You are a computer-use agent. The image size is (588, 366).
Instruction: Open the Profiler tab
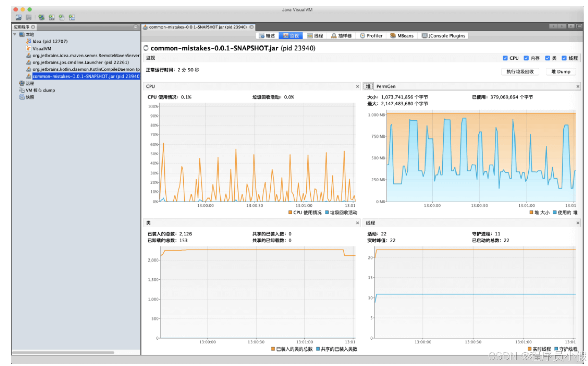[x=371, y=36]
